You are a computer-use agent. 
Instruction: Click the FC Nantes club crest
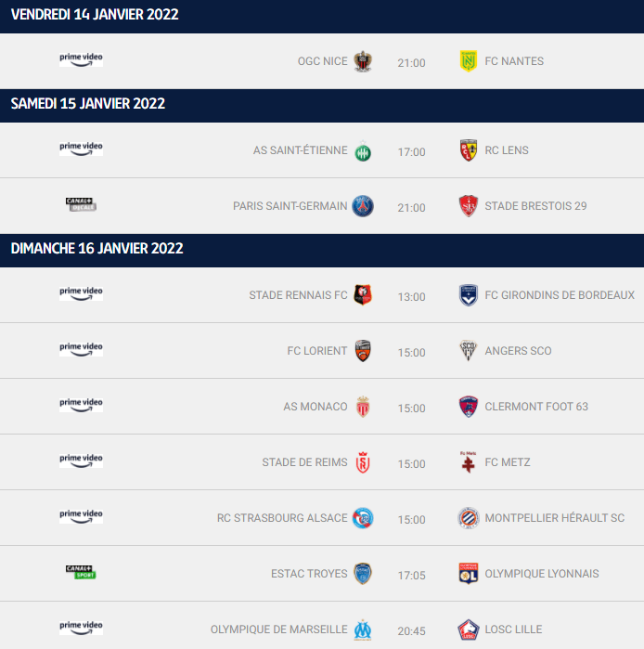(x=469, y=61)
